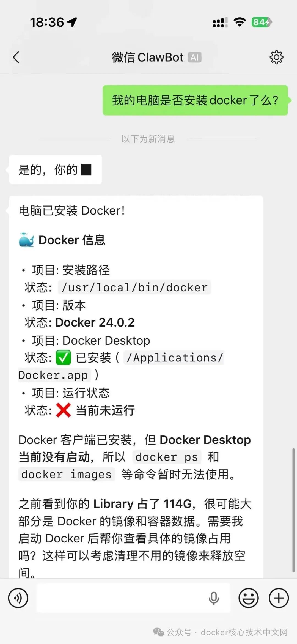297x644 pixels.
Task: Tap the docker images inline command
Action: (66, 475)
